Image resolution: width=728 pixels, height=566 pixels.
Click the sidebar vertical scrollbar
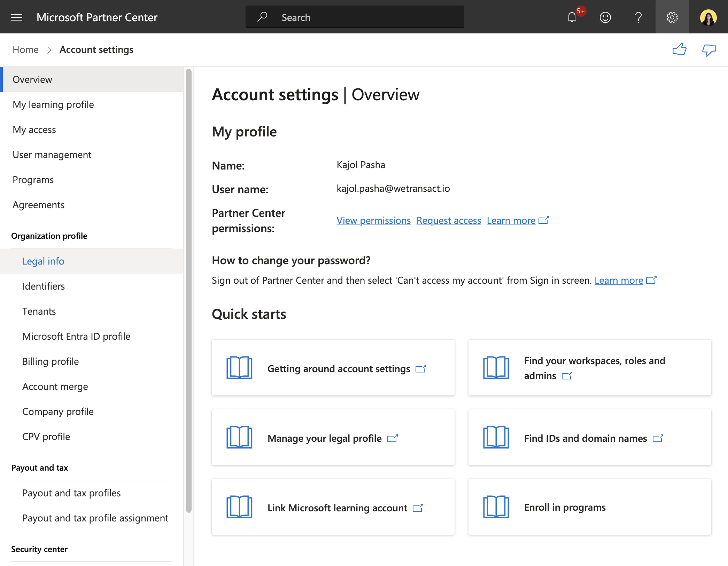(x=189, y=291)
